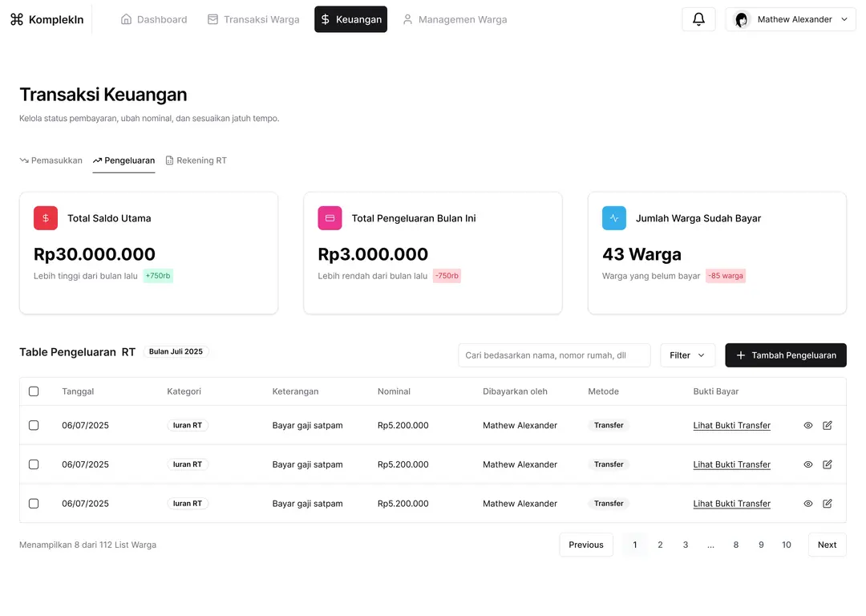Click the 43 Warga value
The image size is (866, 616).
click(641, 254)
